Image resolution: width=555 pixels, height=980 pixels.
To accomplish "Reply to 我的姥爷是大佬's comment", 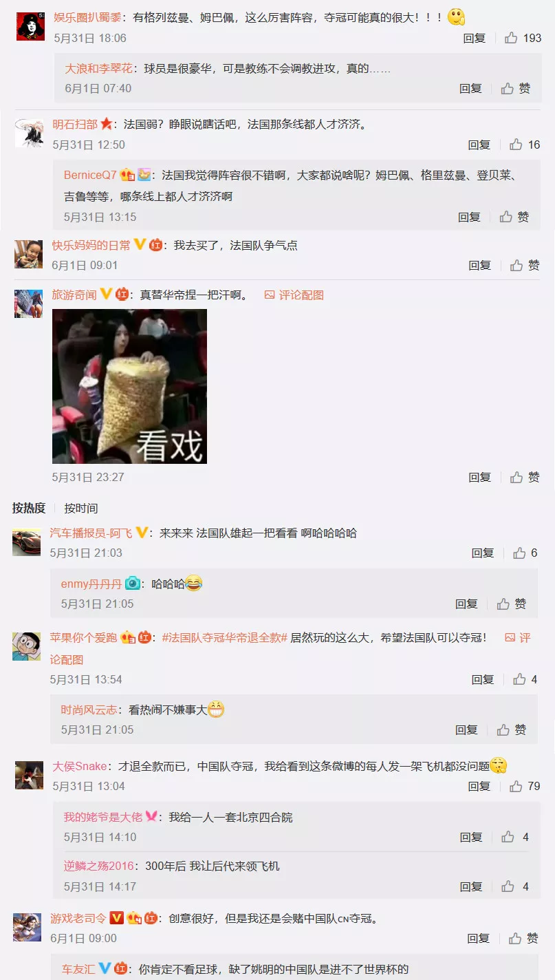I will point(471,837).
